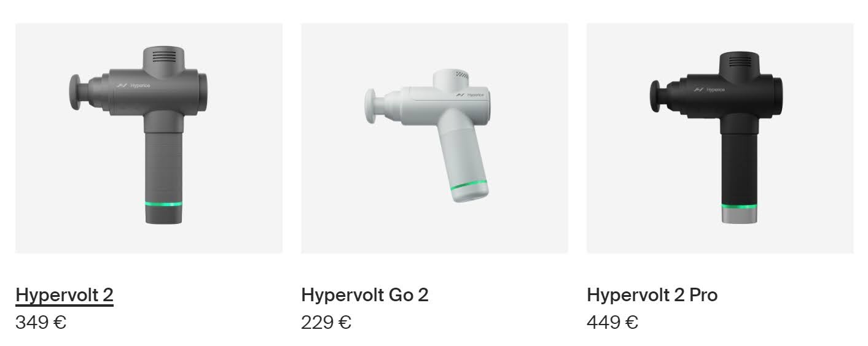Select the 349 € price text
This screenshot has width=868, height=346.
click(41, 322)
